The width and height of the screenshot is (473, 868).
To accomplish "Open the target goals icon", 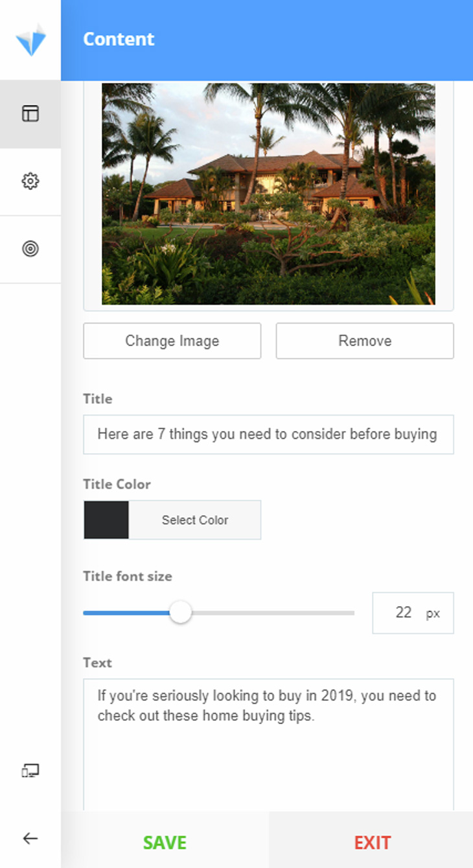I will coord(30,248).
